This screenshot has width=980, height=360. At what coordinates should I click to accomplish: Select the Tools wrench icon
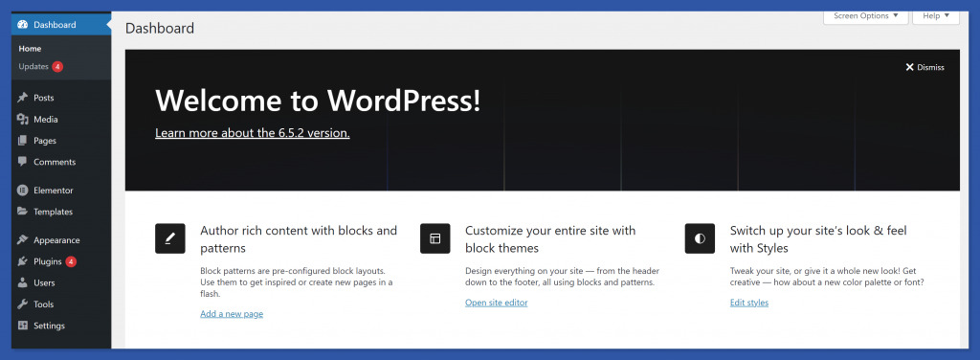23,304
